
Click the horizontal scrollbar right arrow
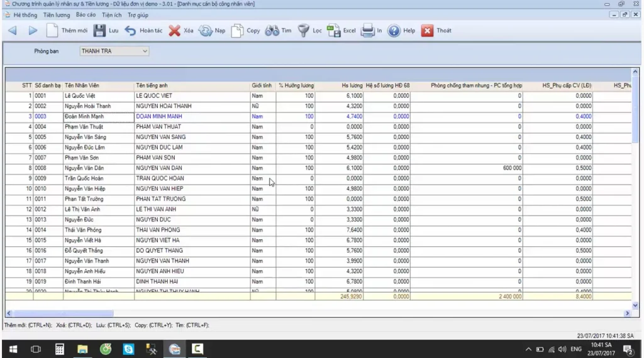click(x=627, y=313)
